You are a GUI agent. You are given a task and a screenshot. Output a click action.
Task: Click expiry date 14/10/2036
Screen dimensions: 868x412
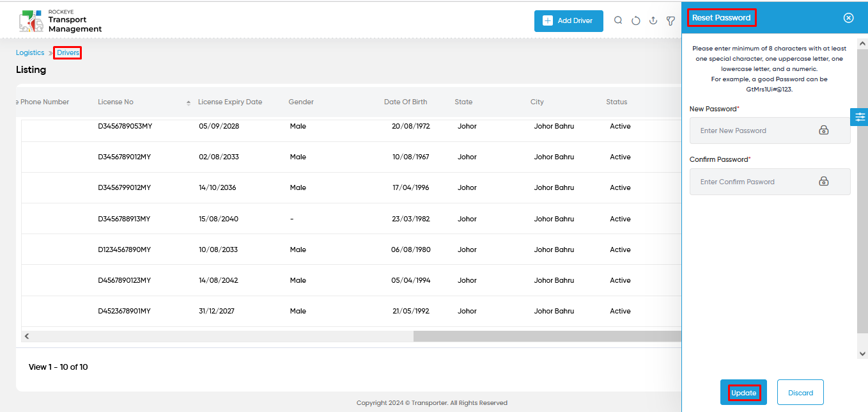tap(217, 188)
